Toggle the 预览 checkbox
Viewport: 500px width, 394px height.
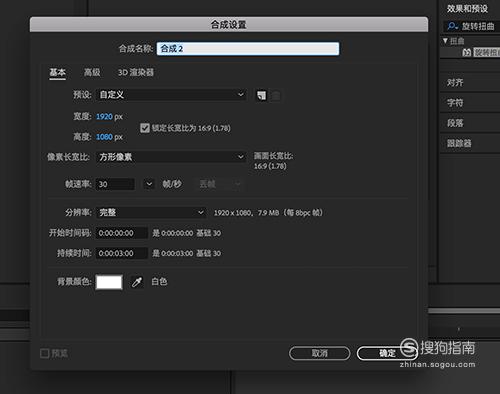tap(44, 353)
